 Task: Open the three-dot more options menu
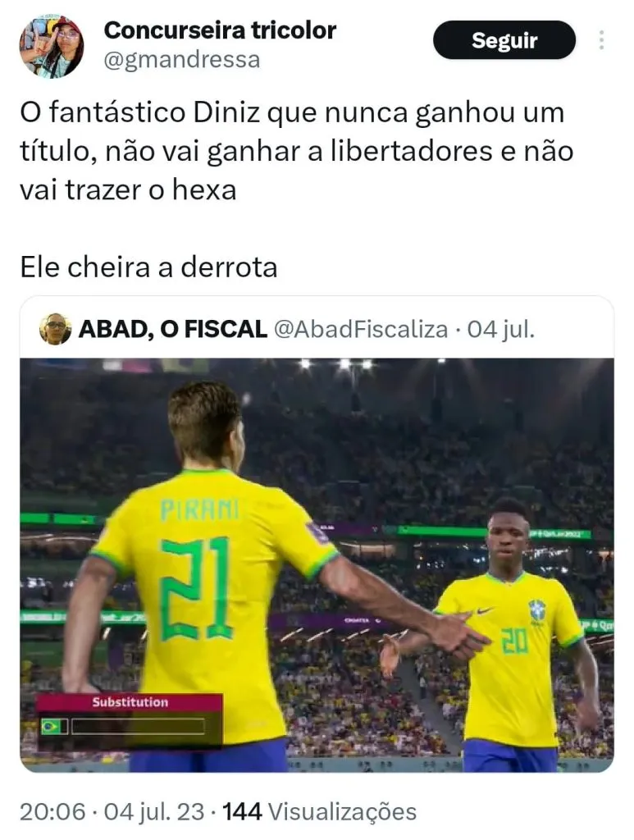coord(601,40)
